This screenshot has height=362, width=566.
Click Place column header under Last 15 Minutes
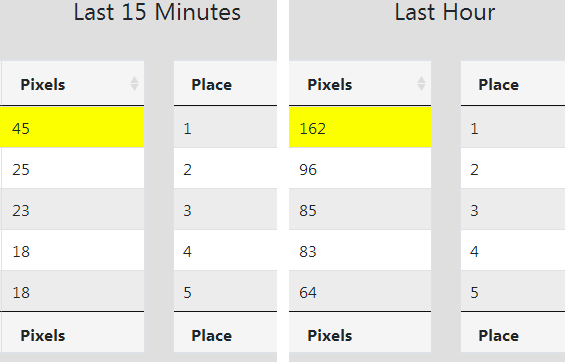225,84
